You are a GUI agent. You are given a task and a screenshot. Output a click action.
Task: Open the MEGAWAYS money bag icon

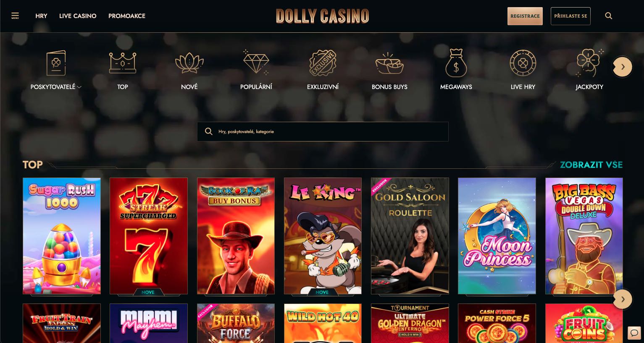(456, 63)
